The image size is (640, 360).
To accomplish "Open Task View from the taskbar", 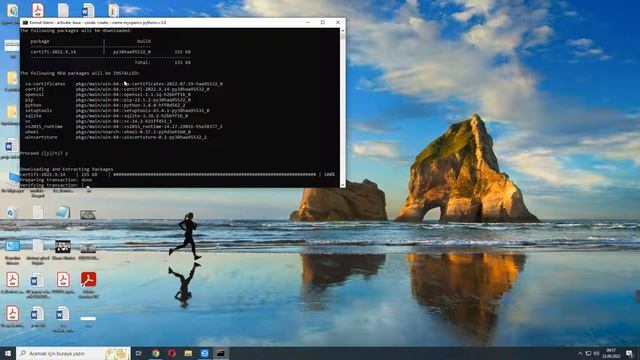I will (139, 353).
